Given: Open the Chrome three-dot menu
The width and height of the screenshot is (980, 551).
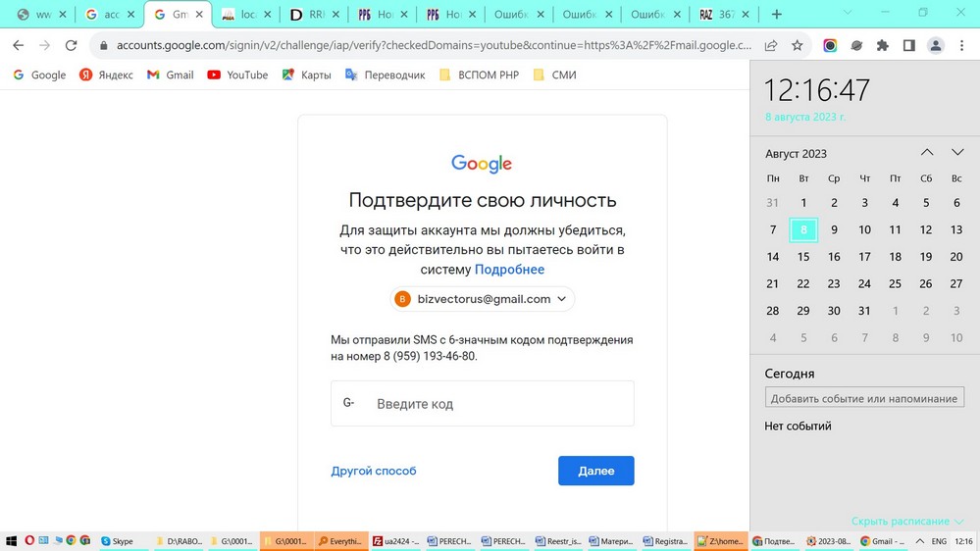Looking at the screenshot, I should pyautogui.click(x=962, y=45).
